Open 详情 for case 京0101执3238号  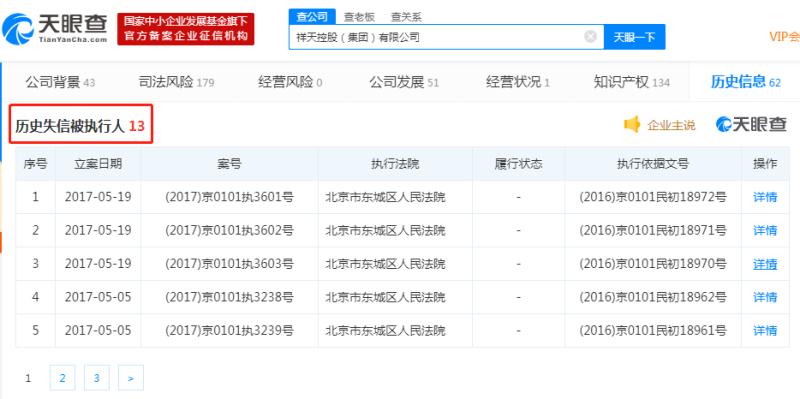coord(765,297)
